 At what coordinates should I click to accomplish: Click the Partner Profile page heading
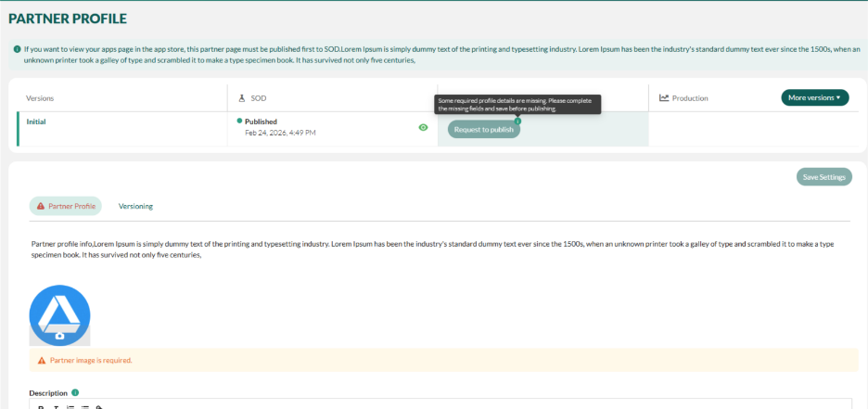coord(68,18)
